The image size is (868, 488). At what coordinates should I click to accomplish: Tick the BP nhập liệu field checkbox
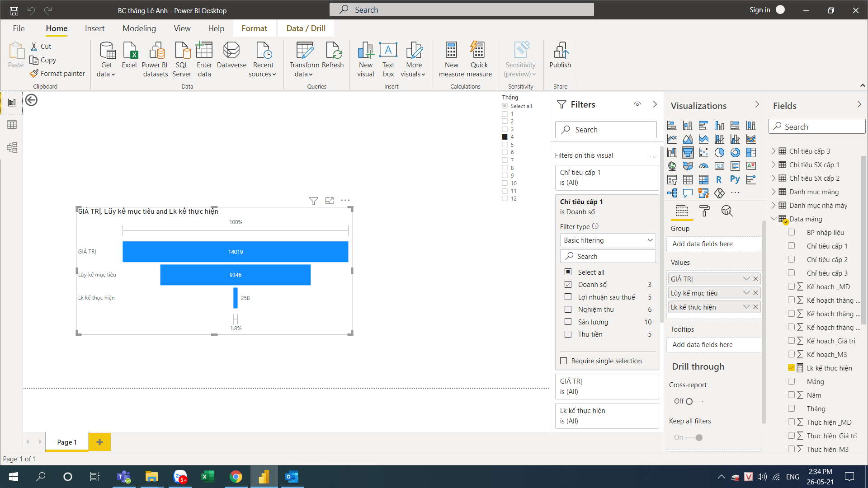791,232
